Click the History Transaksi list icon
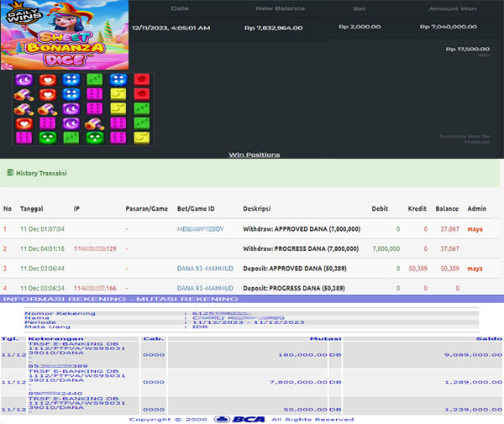Screen dimensions: 504x424 [x=10, y=173]
